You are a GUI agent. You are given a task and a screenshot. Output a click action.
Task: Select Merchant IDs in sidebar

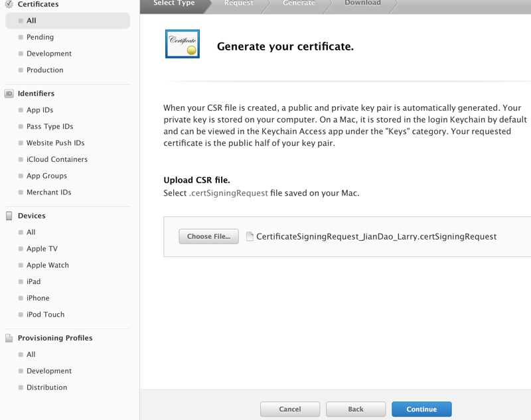pos(49,192)
